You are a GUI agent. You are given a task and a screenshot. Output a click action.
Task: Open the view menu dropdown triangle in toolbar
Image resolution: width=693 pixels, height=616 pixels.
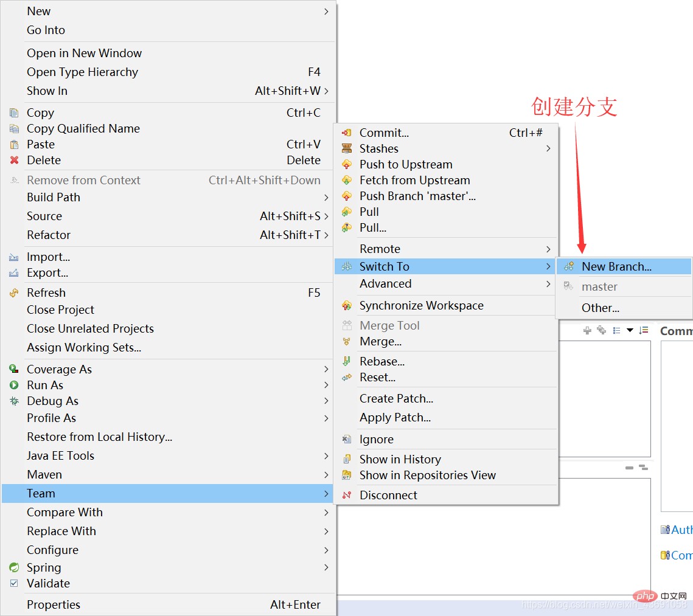click(630, 330)
